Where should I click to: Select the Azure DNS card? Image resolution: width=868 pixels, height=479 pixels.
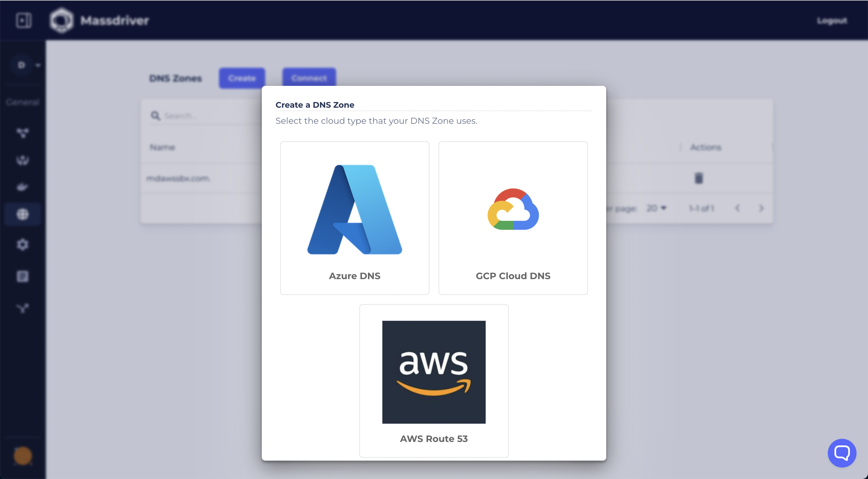[354, 218]
